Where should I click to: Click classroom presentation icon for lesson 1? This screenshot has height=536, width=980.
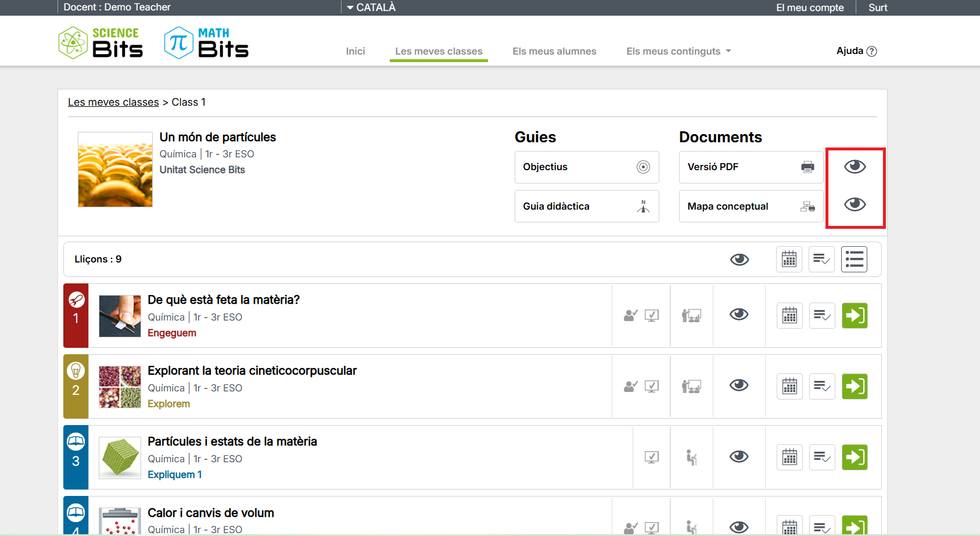click(691, 316)
